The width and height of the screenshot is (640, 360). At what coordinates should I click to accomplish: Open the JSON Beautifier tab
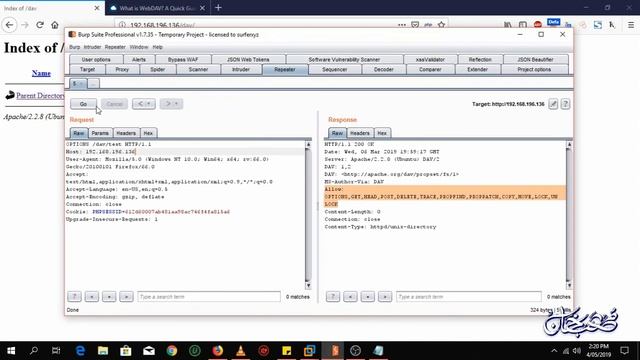[535, 60]
